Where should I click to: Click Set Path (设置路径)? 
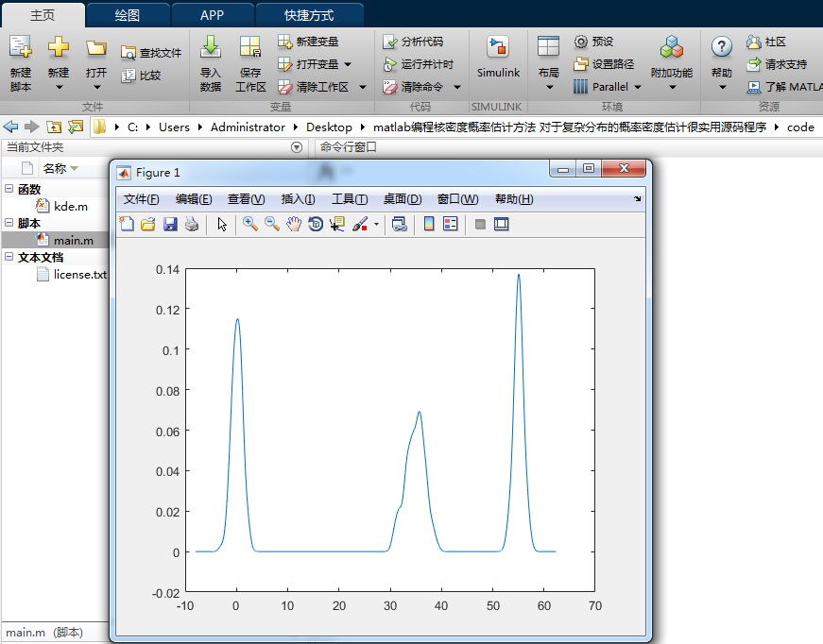point(604,64)
